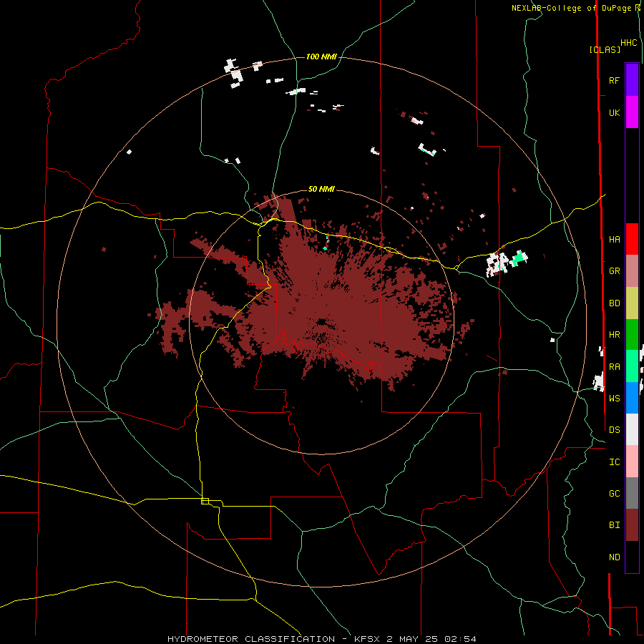Click the 100 NMI range ring label
Screen dimensions: 644x644
click(321, 57)
